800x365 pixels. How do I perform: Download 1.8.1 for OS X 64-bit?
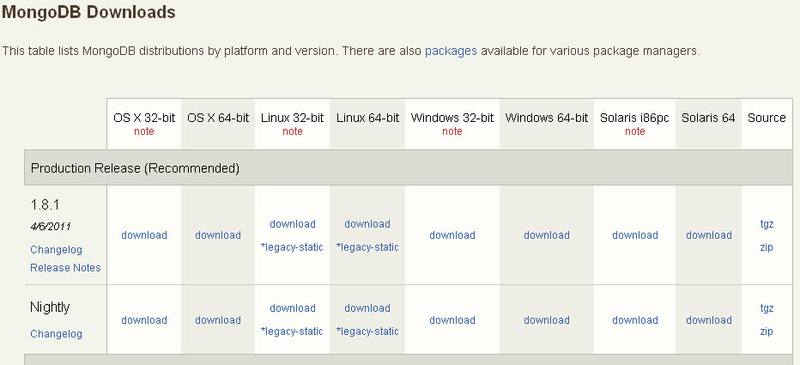(218, 235)
